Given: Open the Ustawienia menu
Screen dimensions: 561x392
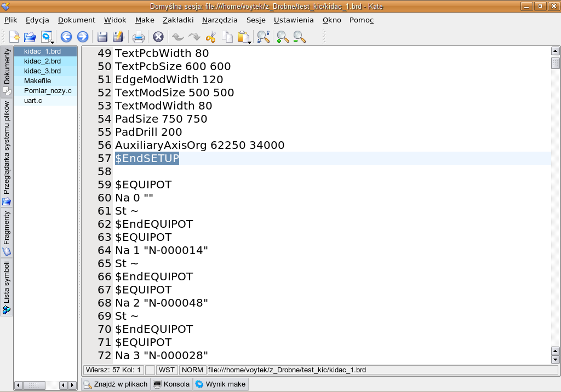Looking at the screenshot, I should [x=294, y=20].
